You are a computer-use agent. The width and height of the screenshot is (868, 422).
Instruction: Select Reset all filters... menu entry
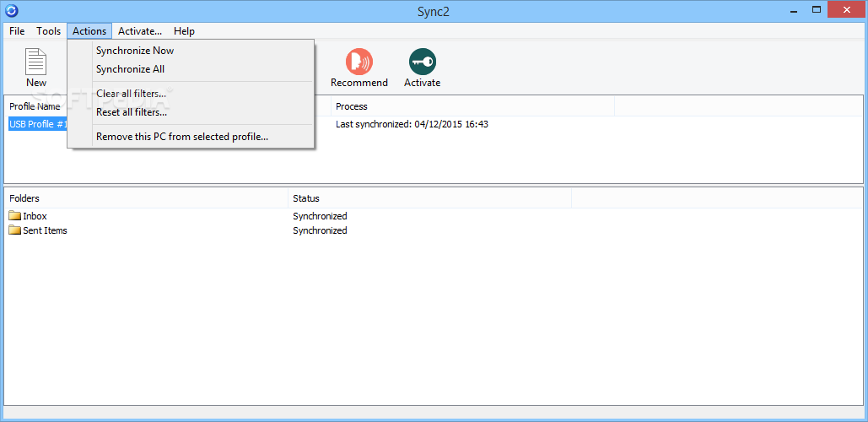coord(132,111)
